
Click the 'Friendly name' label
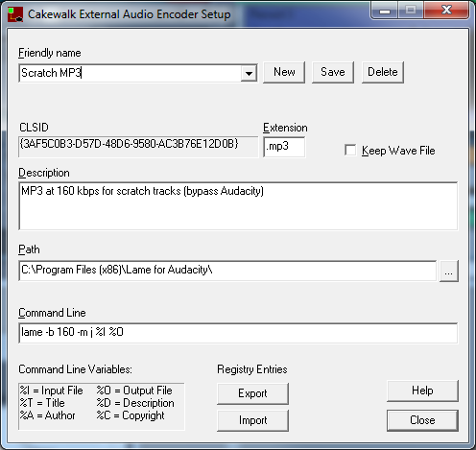pos(50,53)
